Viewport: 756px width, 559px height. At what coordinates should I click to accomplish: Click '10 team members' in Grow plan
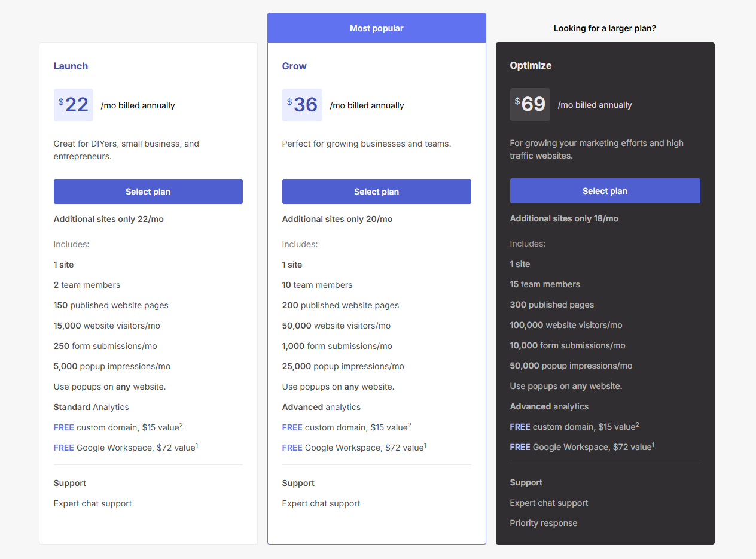317,285
